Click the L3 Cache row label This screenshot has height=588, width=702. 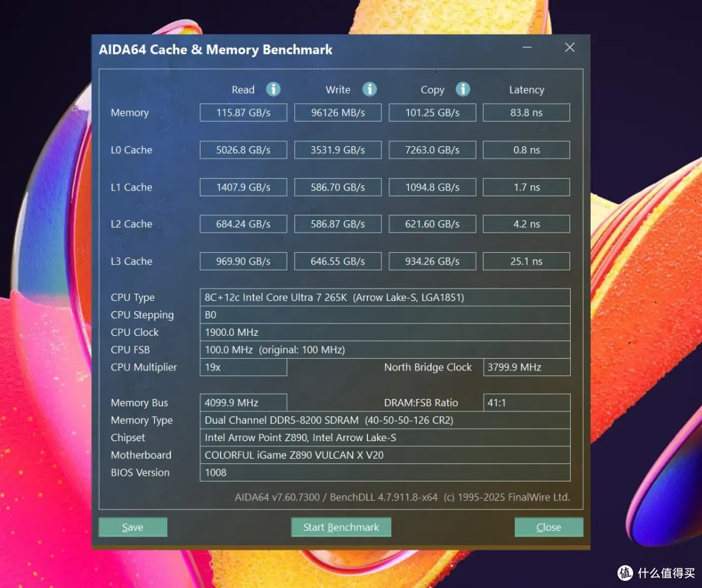(x=131, y=261)
